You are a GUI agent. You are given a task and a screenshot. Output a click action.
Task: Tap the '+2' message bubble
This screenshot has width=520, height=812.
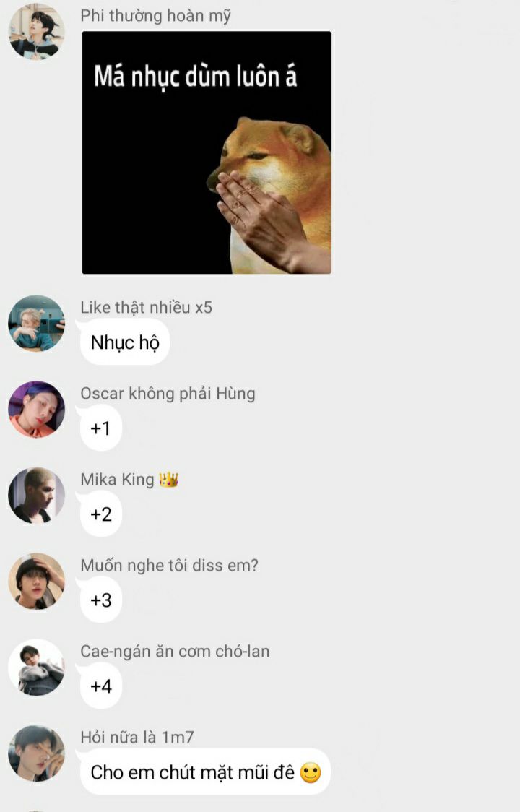click(x=100, y=514)
